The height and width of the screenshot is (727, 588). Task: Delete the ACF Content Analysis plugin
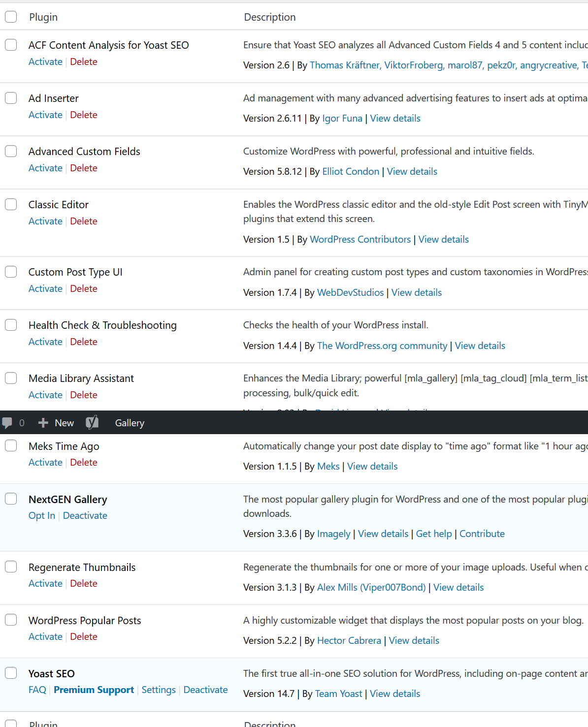pyautogui.click(x=84, y=62)
